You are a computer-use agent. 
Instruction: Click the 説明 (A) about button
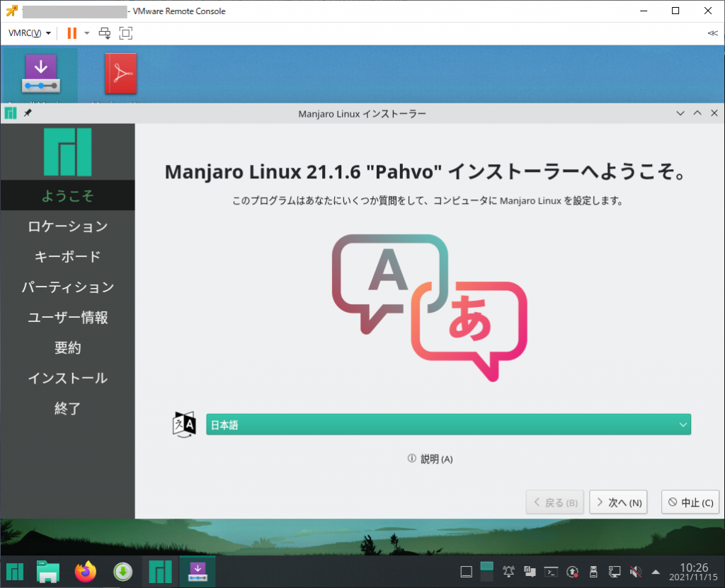430,459
